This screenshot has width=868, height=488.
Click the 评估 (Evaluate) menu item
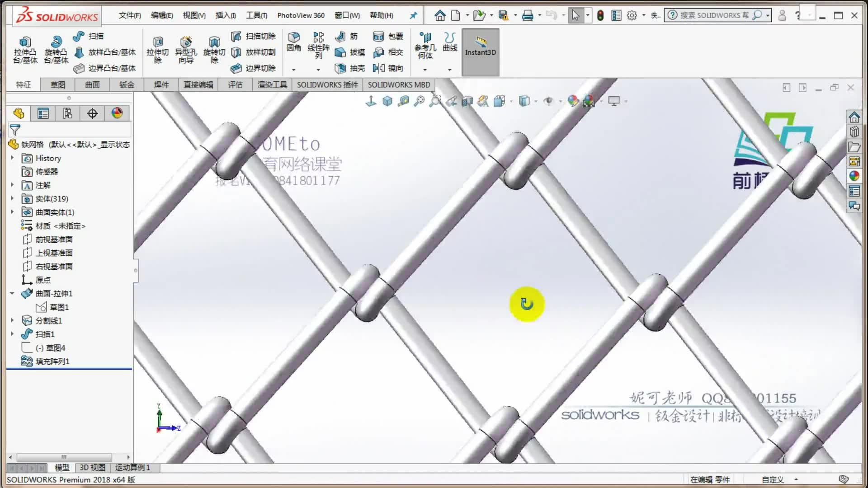point(236,84)
